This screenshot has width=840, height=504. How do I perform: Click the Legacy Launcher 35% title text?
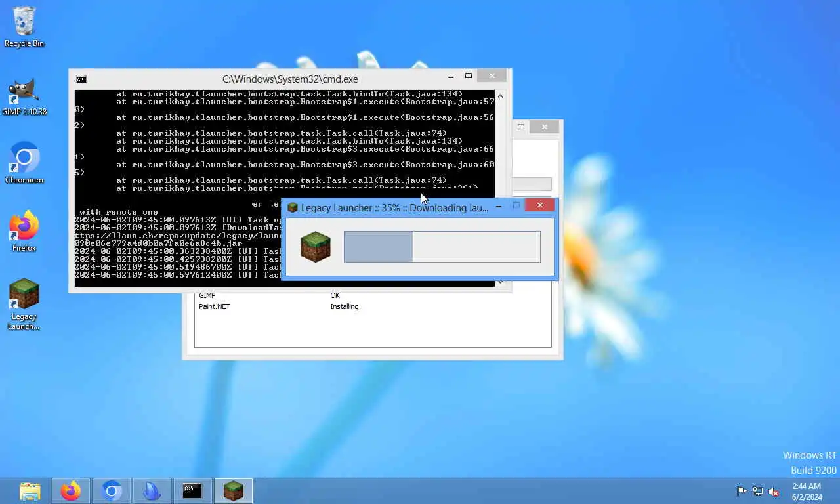tap(394, 207)
